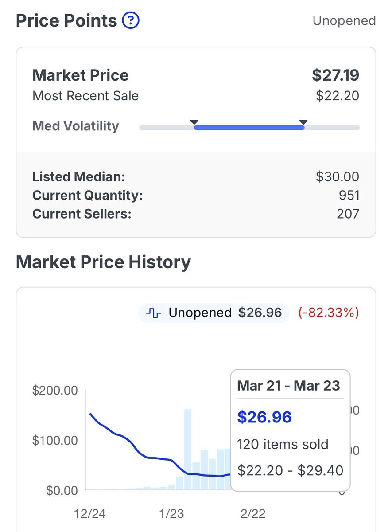The height and width of the screenshot is (532, 392).
Task: Click the Listed Median $30.00 value
Action: [337, 177]
